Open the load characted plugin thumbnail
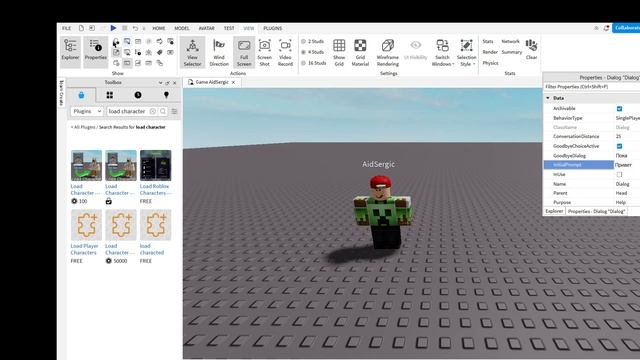 [156, 225]
